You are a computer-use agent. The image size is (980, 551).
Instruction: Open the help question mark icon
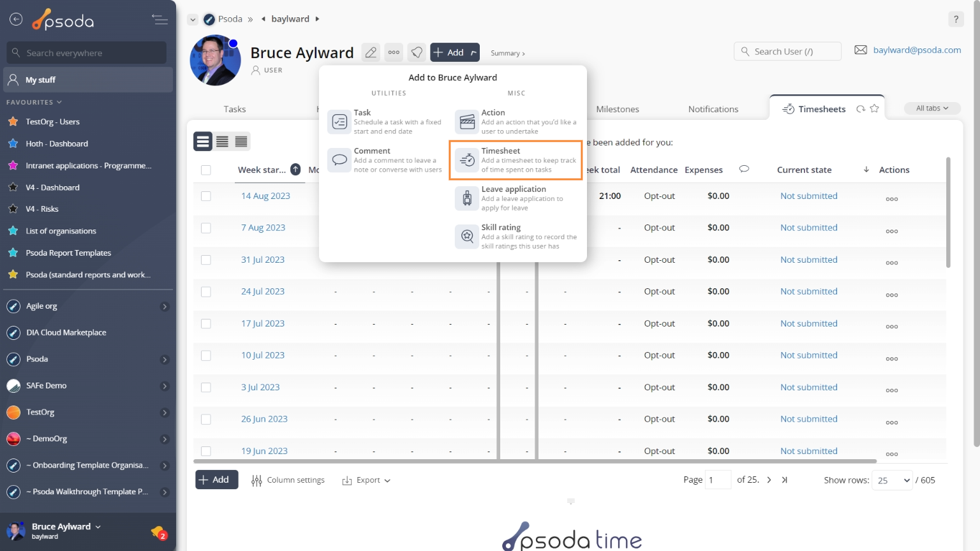click(956, 19)
